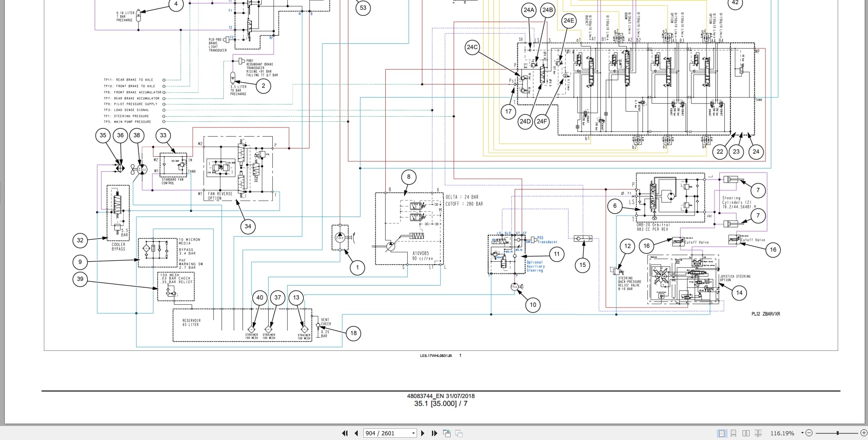
Task: Click the next view icon
Action: (x=459, y=433)
